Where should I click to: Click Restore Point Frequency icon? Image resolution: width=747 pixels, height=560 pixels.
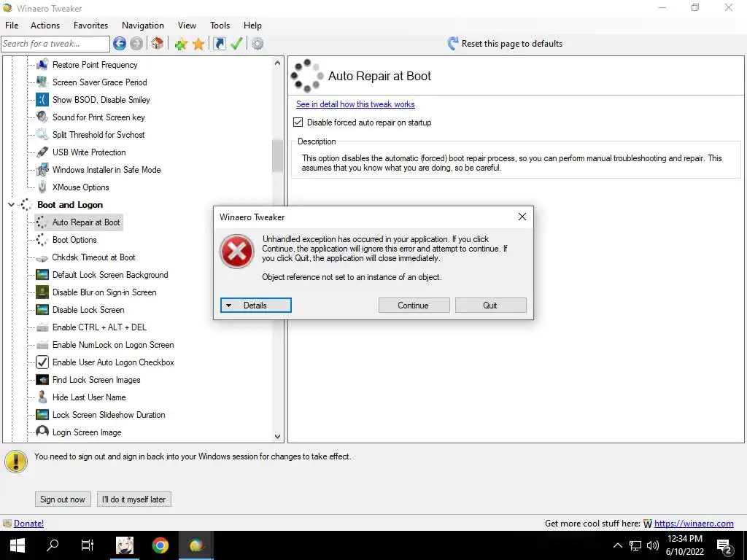point(42,64)
